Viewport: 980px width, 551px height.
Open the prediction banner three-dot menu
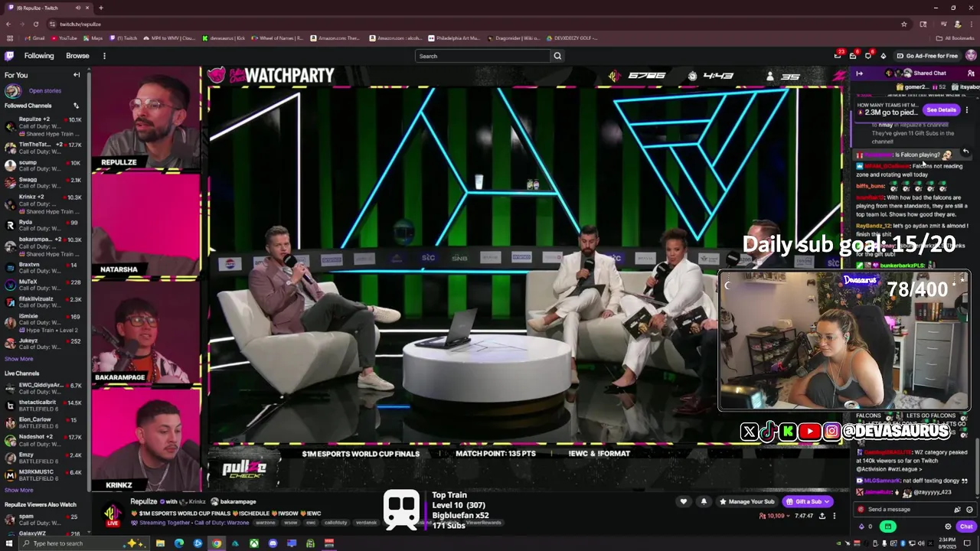[x=967, y=109]
